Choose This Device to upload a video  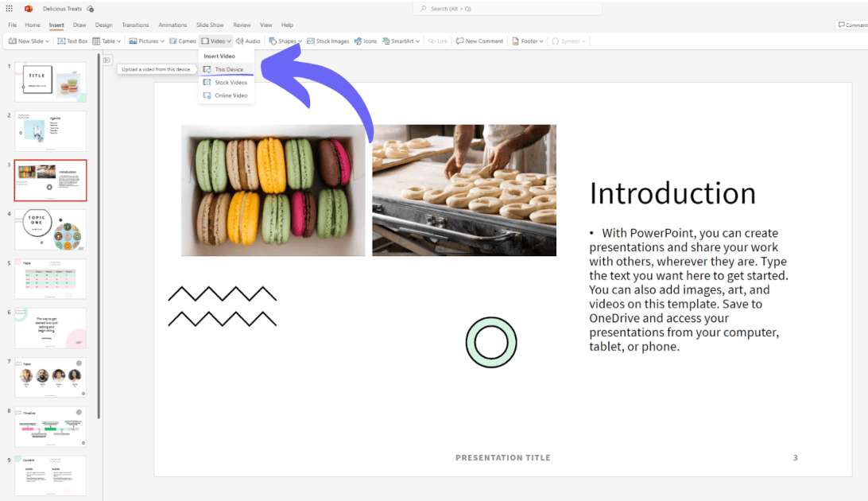click(x=228, y=69)
